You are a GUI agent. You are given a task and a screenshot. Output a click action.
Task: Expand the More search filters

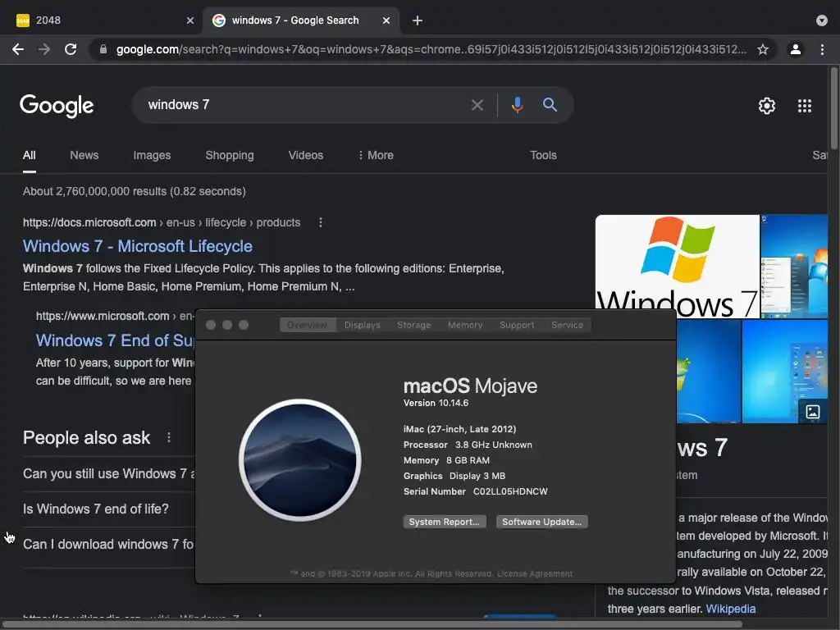(x=376, y=155)
